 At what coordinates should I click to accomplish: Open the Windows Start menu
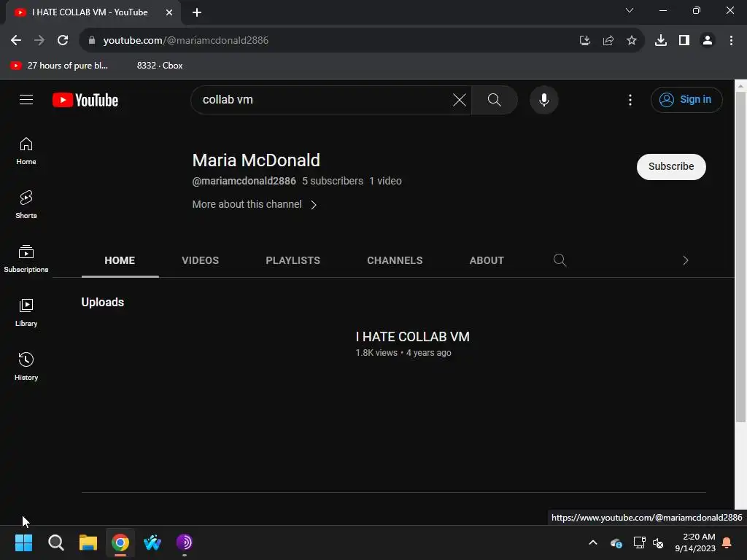[x=23, y=542]
